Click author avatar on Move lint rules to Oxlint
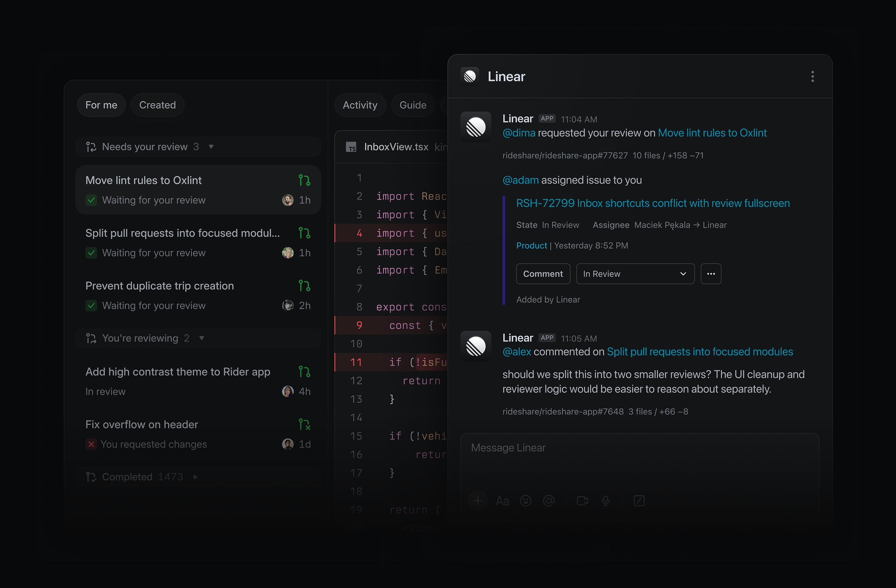 coord(288,200)
